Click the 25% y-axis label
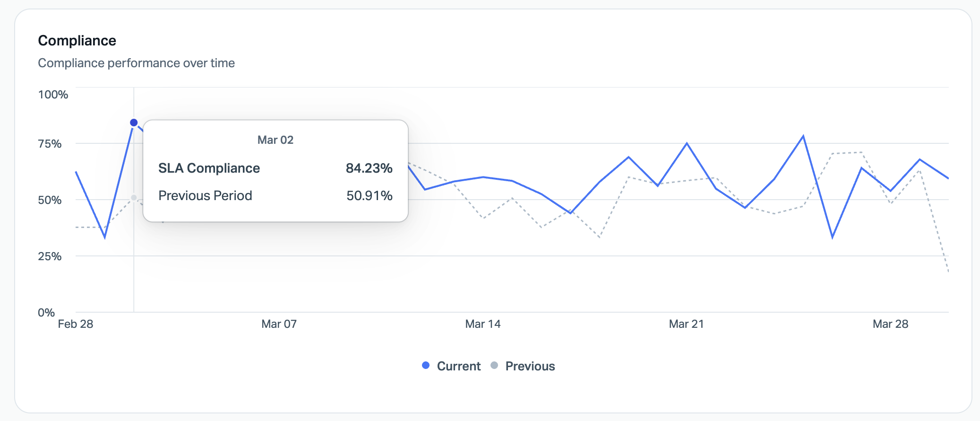980x421 pixels. point(50,256)
